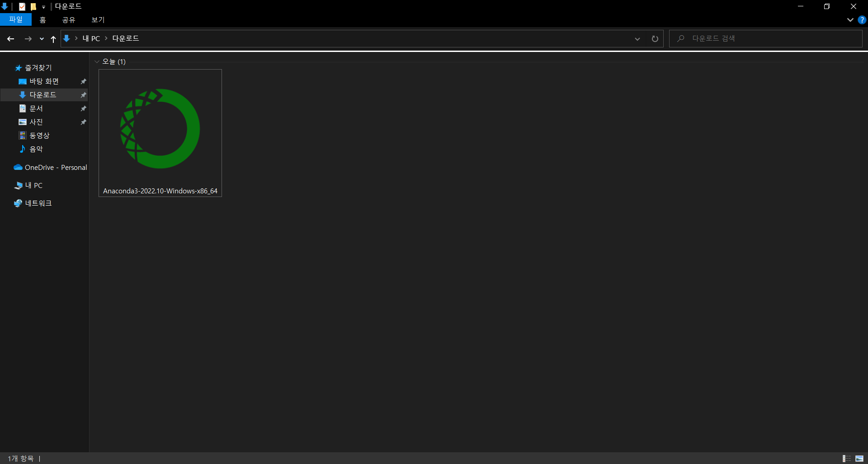Image resolution: width=868 pixels, height=464 pixels.
Task: Click the pin icon beside 사진
Action: pos(83,122)
